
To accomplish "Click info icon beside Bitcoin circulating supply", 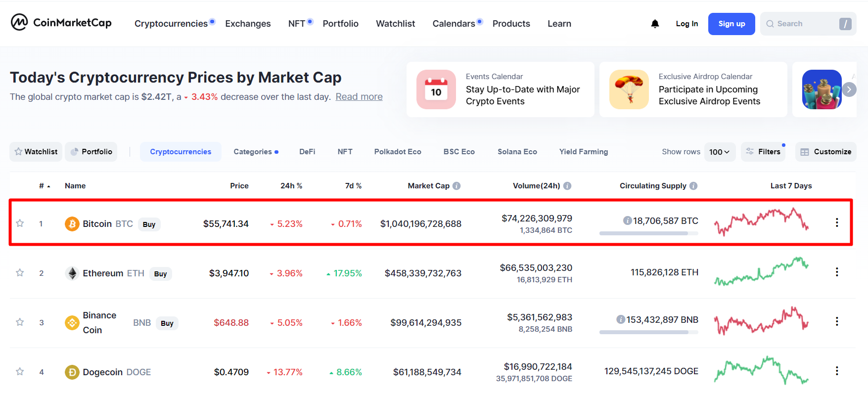I will 627,220.
